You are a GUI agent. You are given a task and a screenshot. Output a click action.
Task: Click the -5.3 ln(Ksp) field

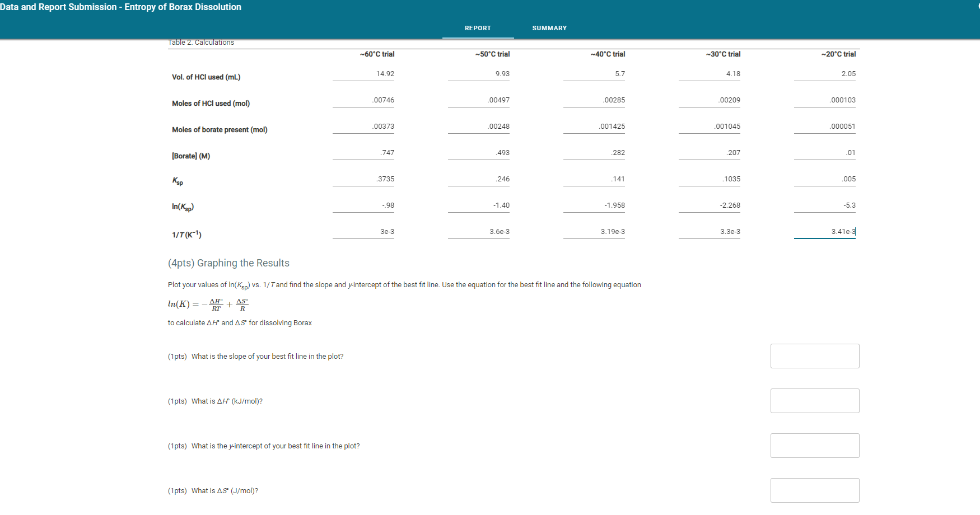[825, 205]
